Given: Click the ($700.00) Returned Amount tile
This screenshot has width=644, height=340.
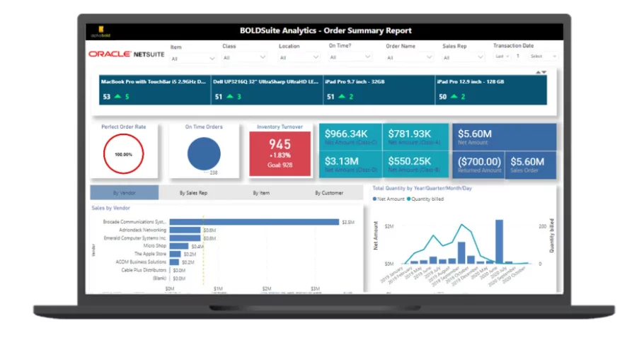Looking at the screenshot, I should click(478, 165).
